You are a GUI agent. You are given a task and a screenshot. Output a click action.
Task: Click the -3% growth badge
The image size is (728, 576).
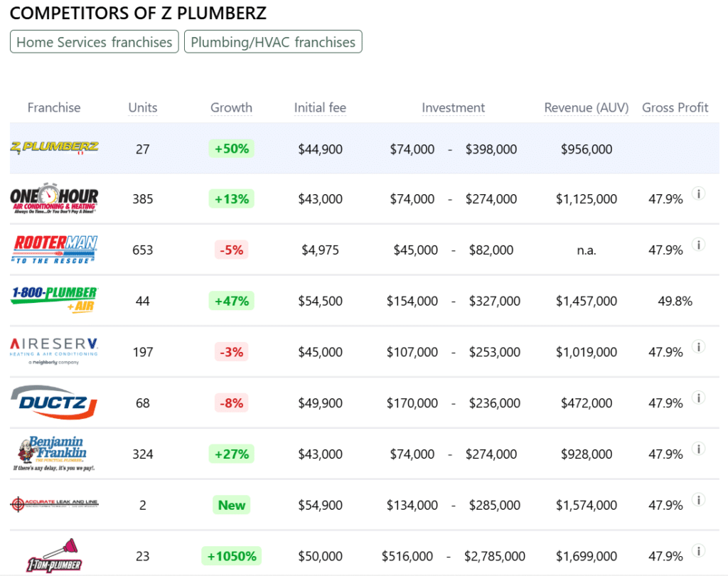pyautogui.click(x=231, y=352)
